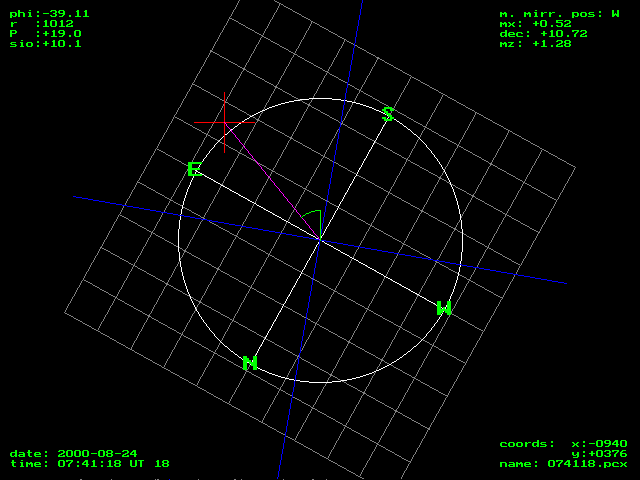The image size is (640, 480).
Task: Click the m. mirr. pos: W text
Action: tap(560, 14)
